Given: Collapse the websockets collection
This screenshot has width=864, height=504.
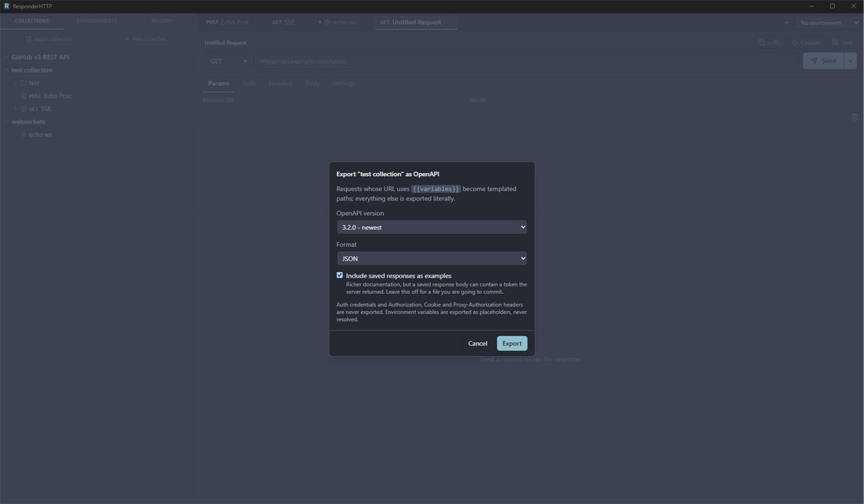Looking at the screenshot, I should point(6,122).
